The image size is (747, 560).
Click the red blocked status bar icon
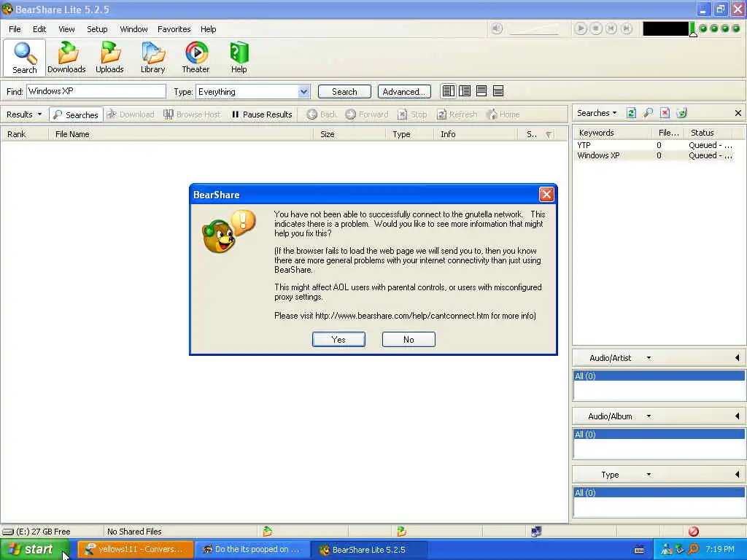click(x=694, y=531)
